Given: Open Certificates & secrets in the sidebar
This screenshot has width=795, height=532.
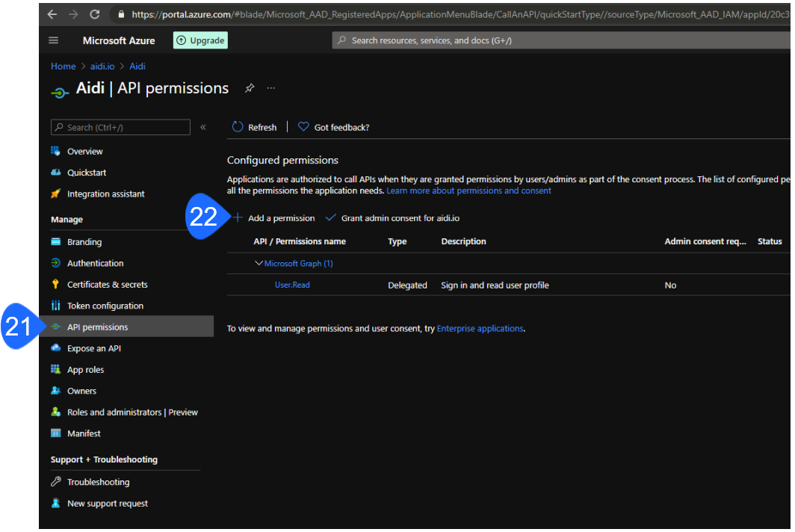Looking at the screenshot, I should [x=108, y=285].
